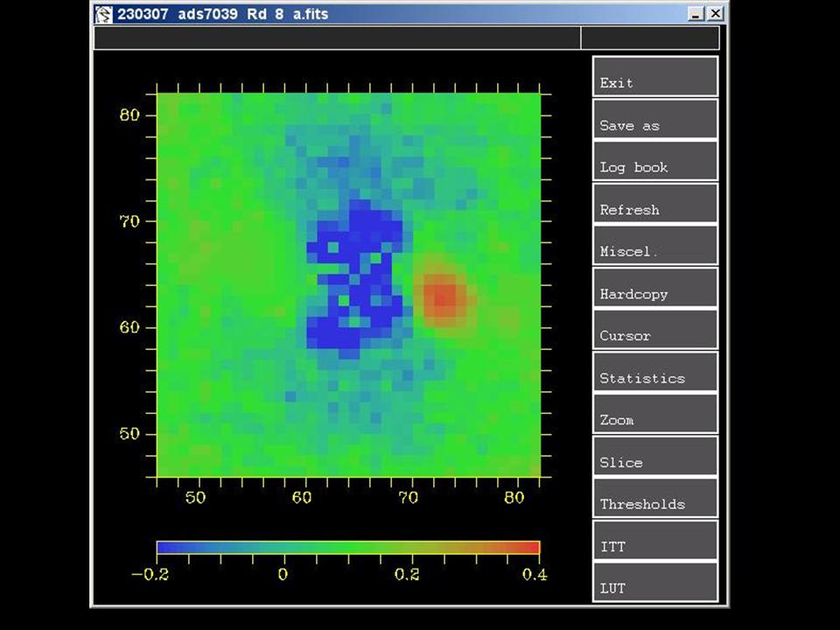Viewport: 840px width, 630px height.
Task: Click the Exit button
Action: pyautogui.click(x=654, y=77)
